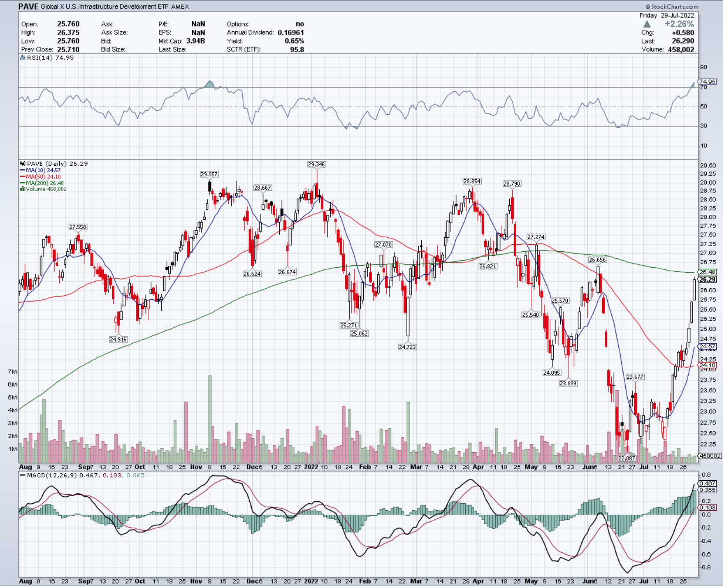Image resolution: width=723 pixels, height=588 pixels.
Task: Click the Mkt Cap value 3.94B
Action: 195,41
